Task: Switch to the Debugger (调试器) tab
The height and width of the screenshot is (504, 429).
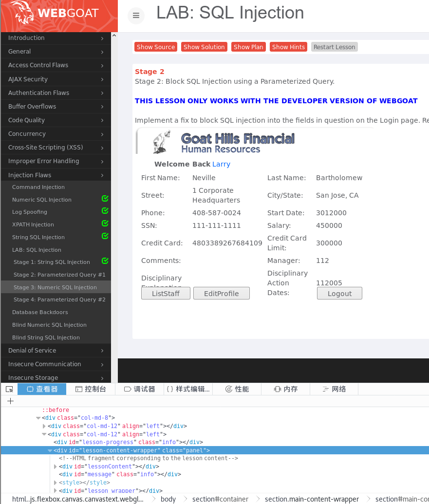Action: pyautogui.click(x=139, y=389)
